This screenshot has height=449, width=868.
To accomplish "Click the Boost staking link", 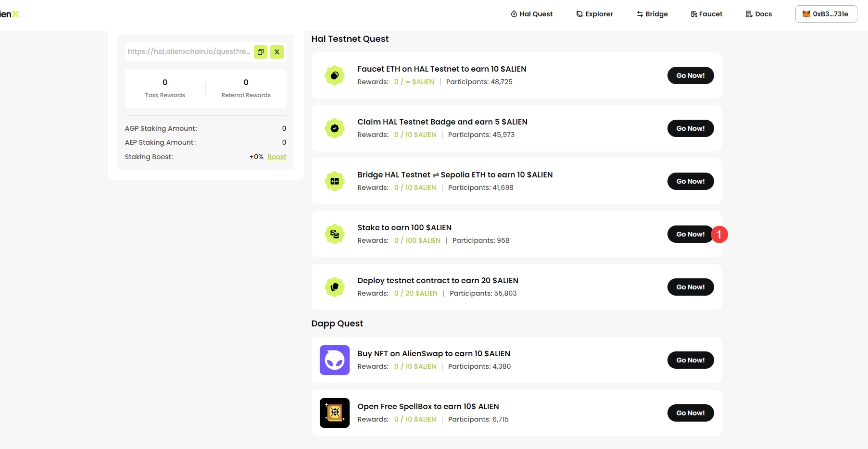I will click(277, 157).
